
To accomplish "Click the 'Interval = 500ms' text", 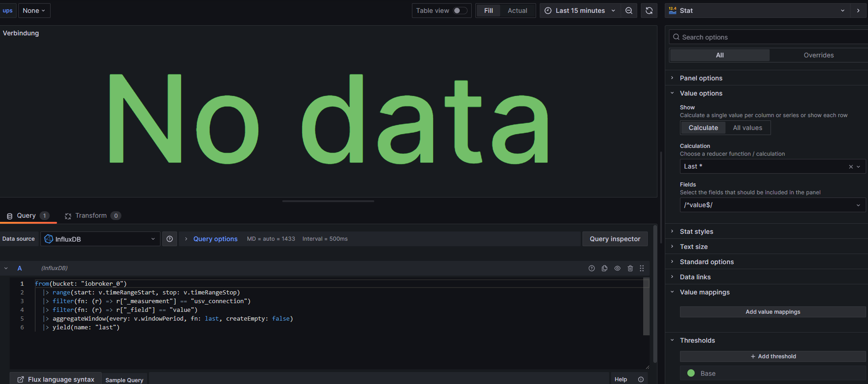I will click(325, 239).
